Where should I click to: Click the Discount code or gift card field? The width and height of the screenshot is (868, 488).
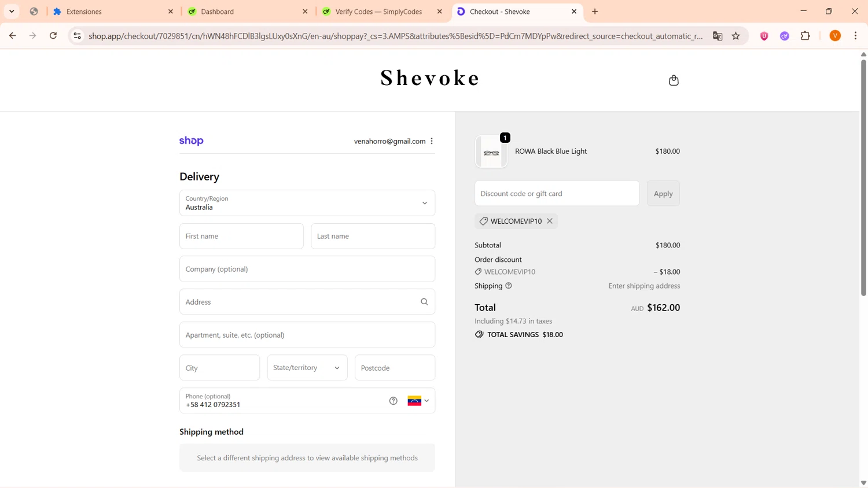point(557,194)
